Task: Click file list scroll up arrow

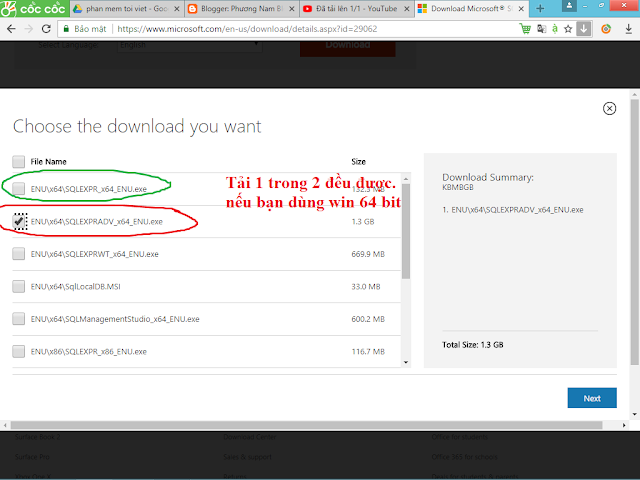Action: pos(406,179)
